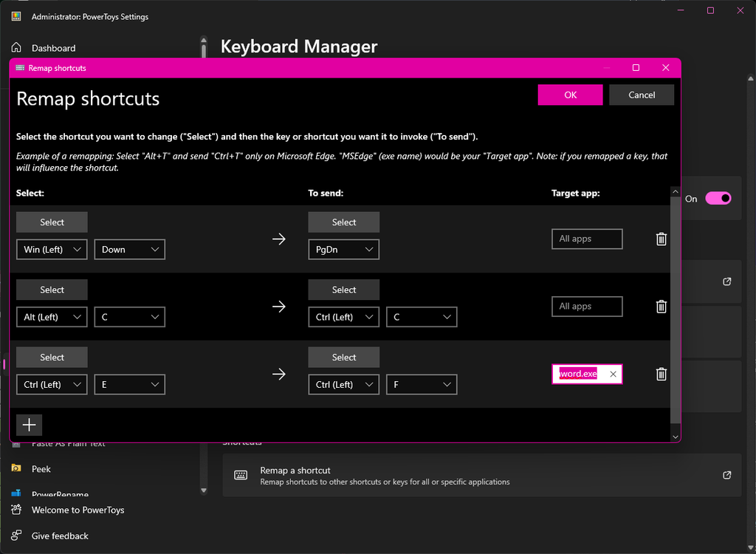Delete the Alt+C remapping via trash icon
The height and width of the screenshot is (554, 756).
pos(661,306)
